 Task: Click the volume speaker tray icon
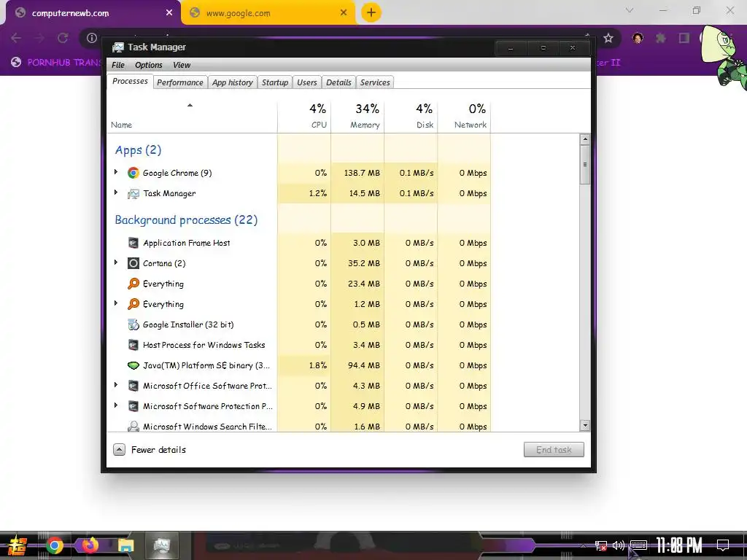point(619,545)
